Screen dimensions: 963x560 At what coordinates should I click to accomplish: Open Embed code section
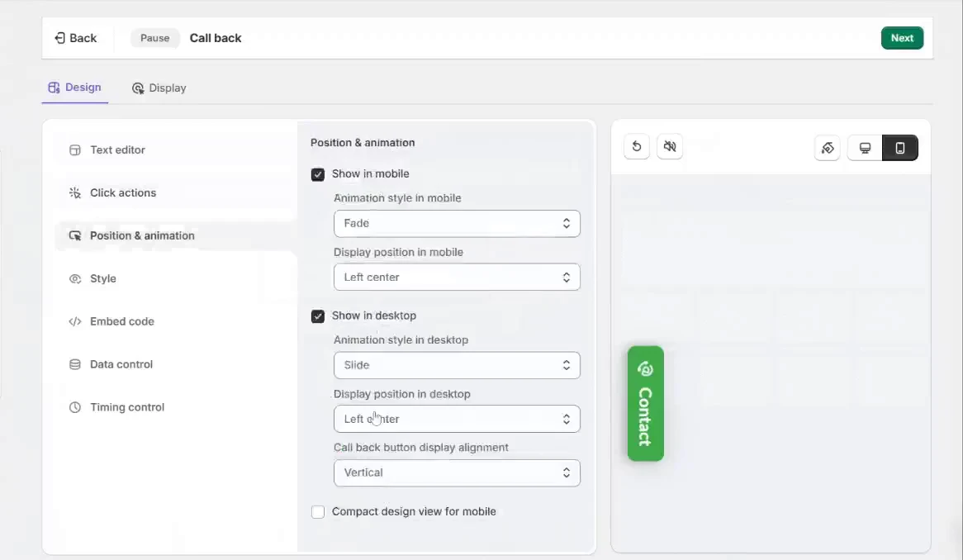[x=121, y=322]
